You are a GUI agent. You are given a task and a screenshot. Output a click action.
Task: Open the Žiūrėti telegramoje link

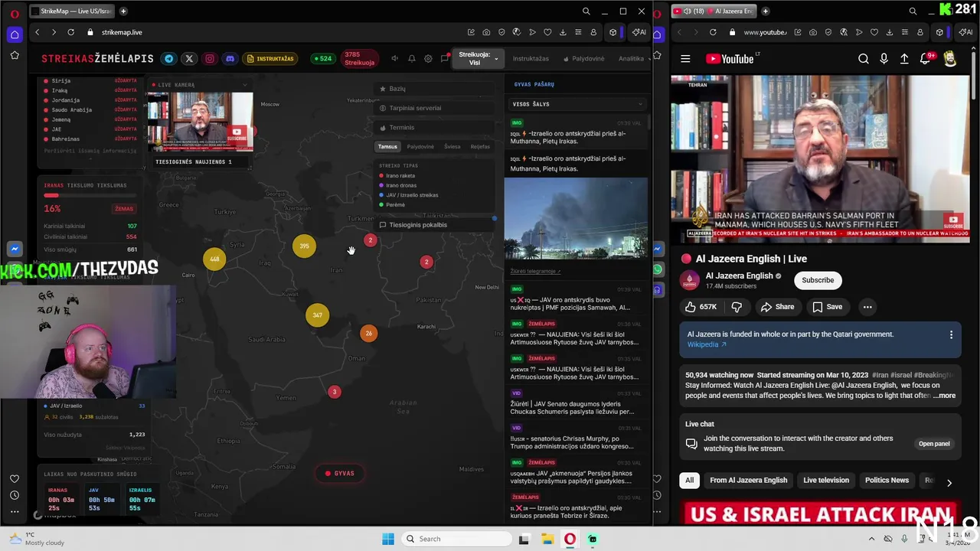(535, 272)
